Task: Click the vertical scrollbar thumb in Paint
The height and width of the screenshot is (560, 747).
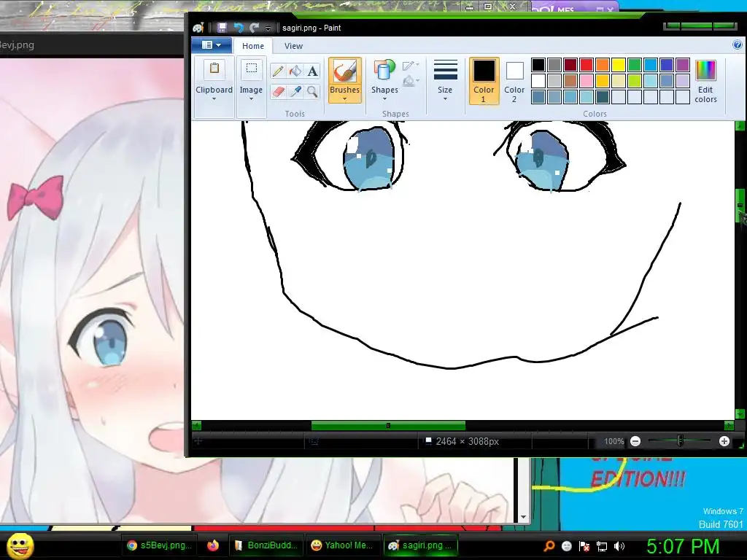Action: click(740, 205)
